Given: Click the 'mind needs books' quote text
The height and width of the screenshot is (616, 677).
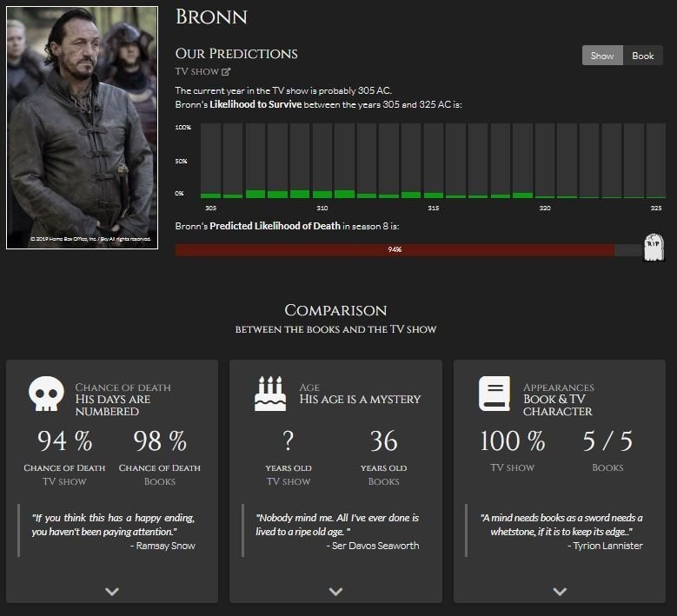Looking at the screenshot, I should tap(561, 525).
